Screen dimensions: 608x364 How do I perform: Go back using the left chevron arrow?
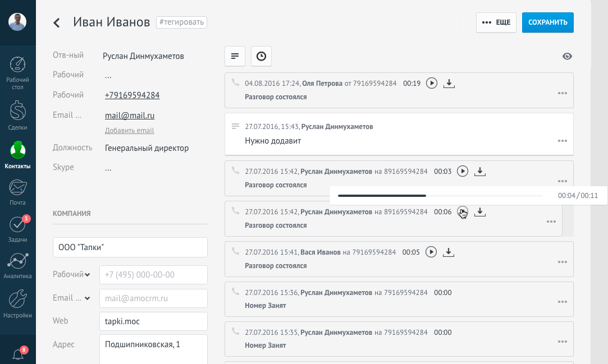coord(57,23)
